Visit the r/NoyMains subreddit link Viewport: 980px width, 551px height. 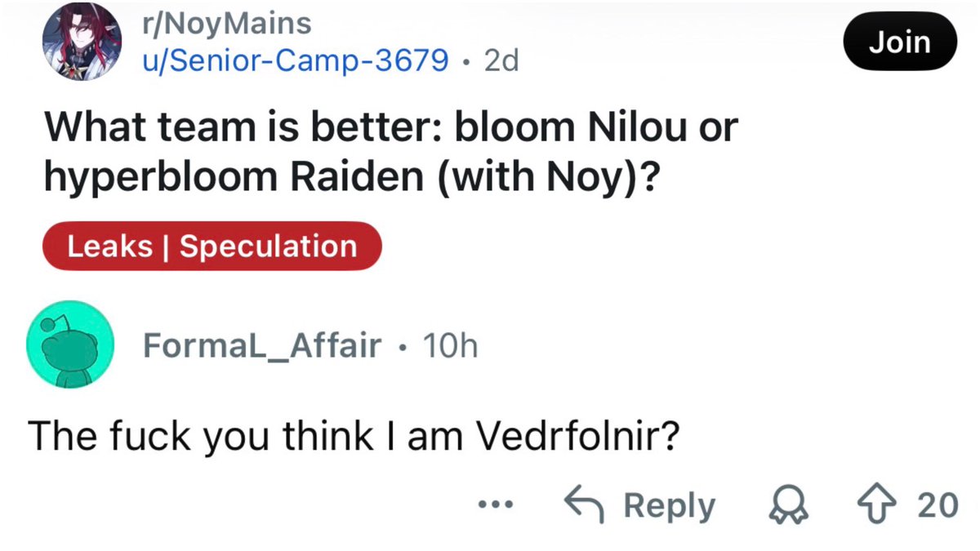pos(226,23)
